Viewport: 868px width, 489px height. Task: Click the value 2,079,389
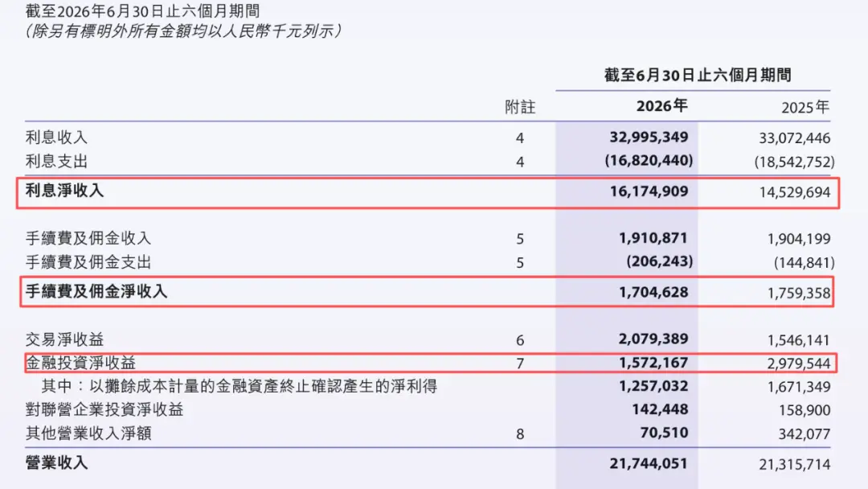[x=653, y=339]
